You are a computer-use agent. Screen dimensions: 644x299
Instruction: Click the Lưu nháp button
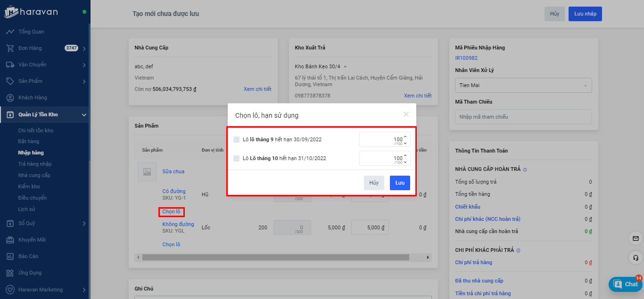[x=585, y=14]
